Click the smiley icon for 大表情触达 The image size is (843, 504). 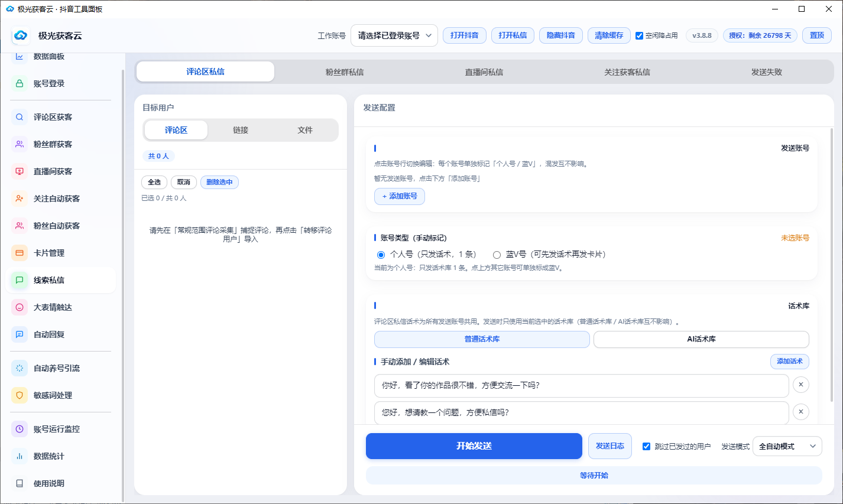pos(20,307)
